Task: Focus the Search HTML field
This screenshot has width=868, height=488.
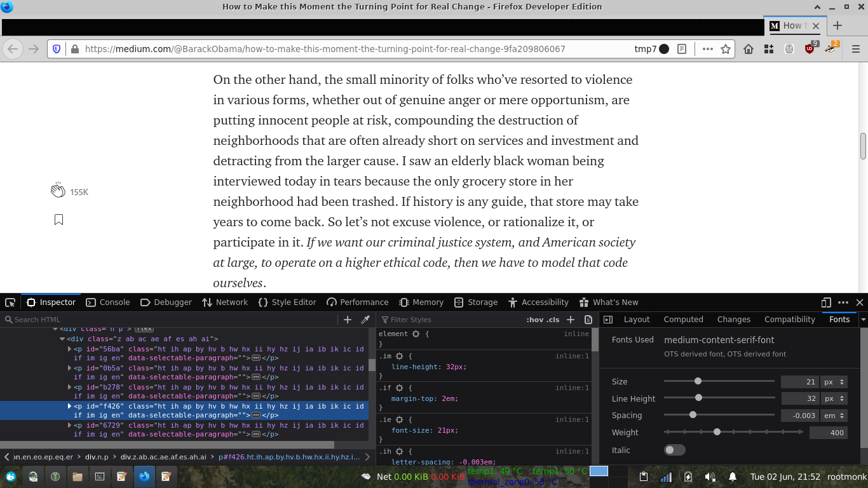Action: (x=170, y=320)
